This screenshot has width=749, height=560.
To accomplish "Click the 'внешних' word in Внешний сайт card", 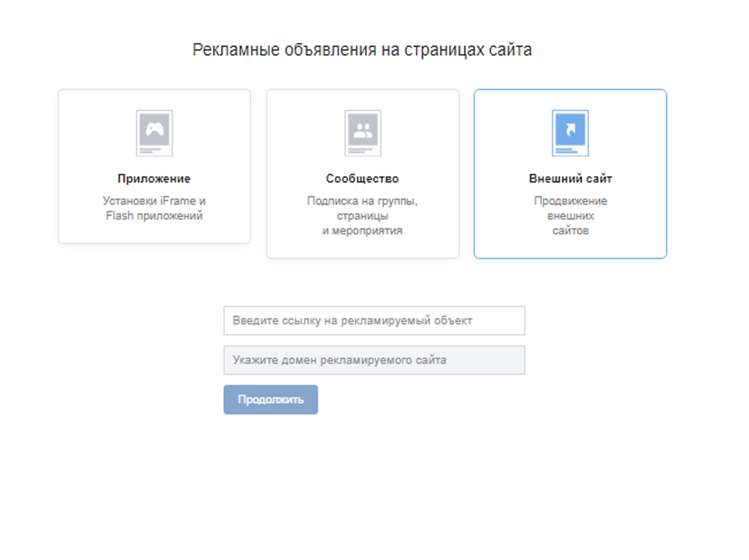I will click(x=570, y=216).
